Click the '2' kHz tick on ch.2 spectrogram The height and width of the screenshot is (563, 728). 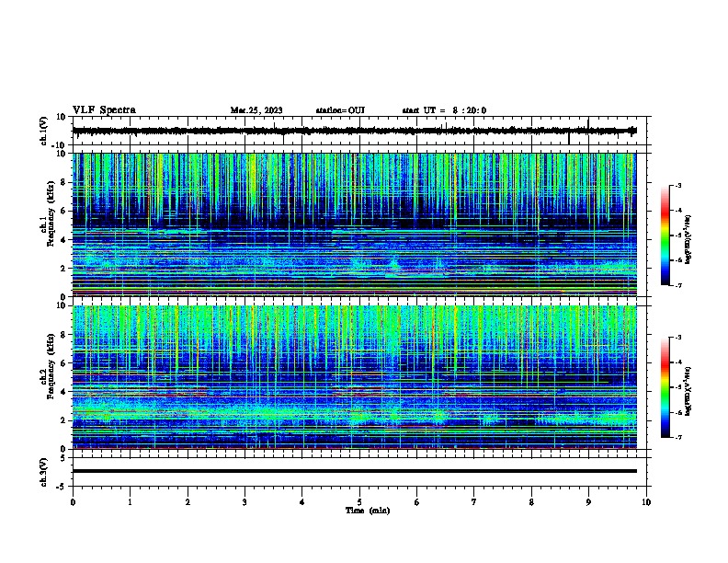point(63,420)
